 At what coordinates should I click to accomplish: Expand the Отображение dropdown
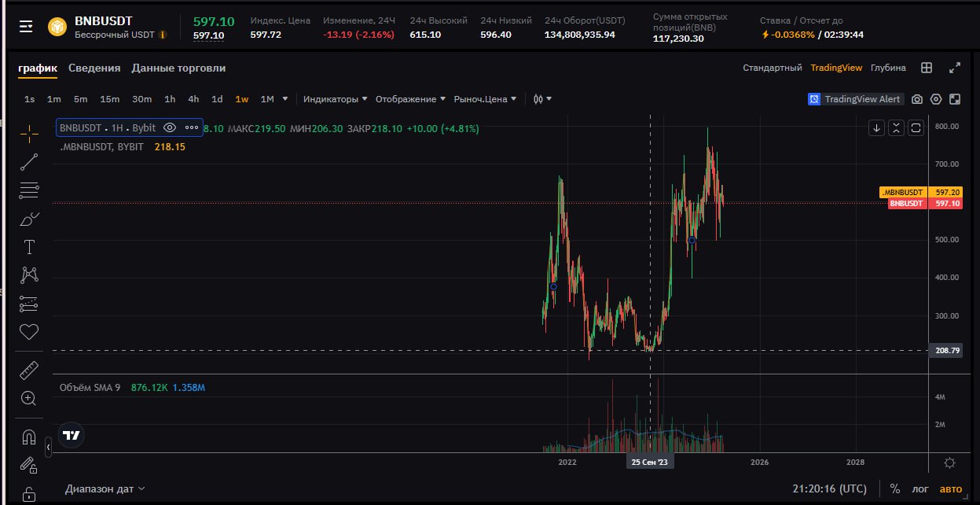pos(410,99)
